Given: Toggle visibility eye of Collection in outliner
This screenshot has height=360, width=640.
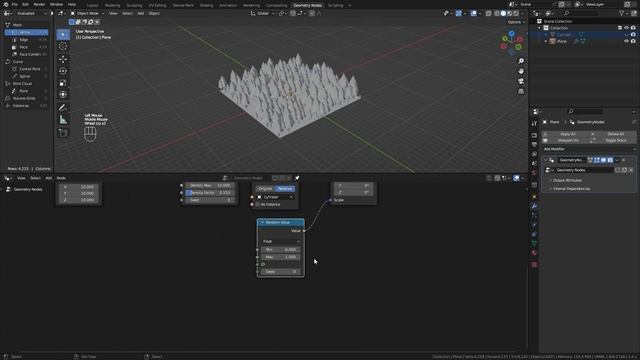Looking at the screenshot, I should [x=627, y=28].
